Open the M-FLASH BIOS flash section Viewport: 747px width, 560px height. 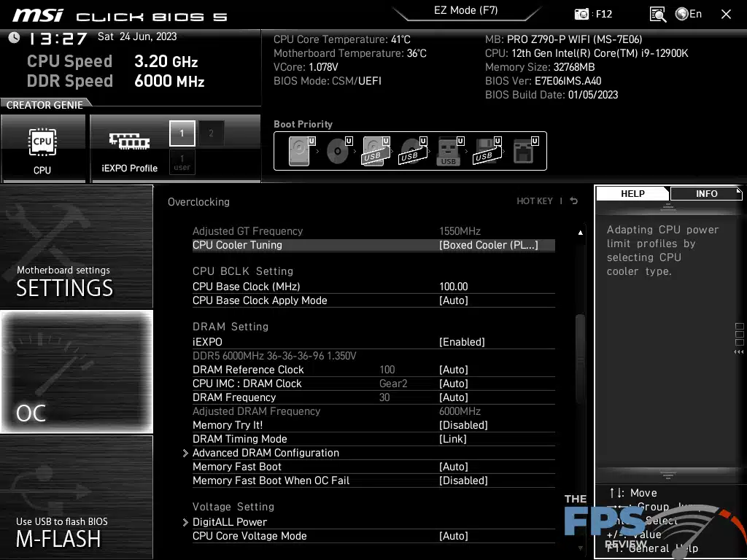tap(76, 497)
